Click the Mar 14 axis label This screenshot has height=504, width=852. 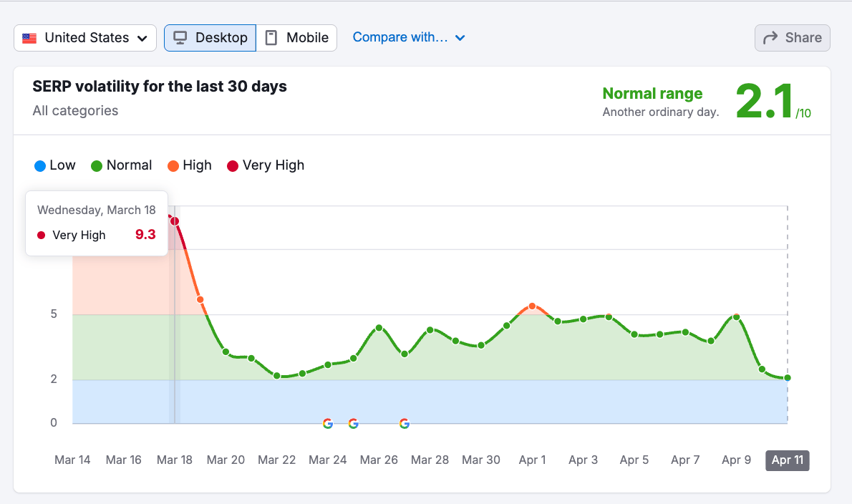tap(72, 460)
